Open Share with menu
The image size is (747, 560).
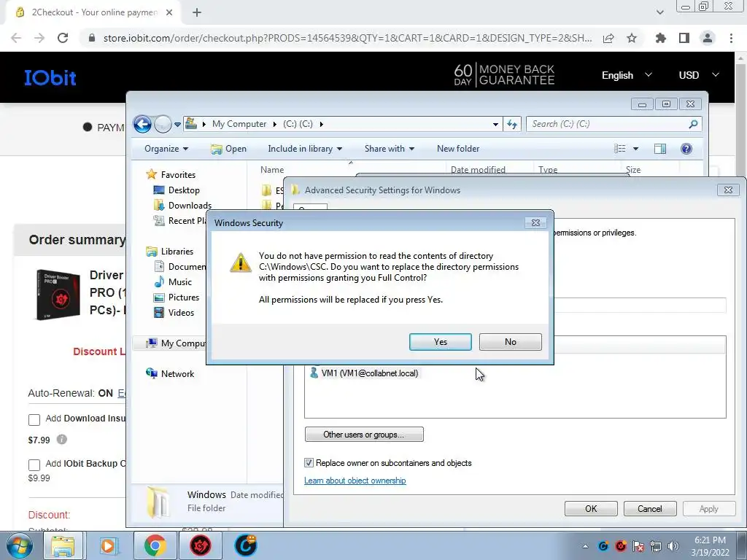coord(390,149)
